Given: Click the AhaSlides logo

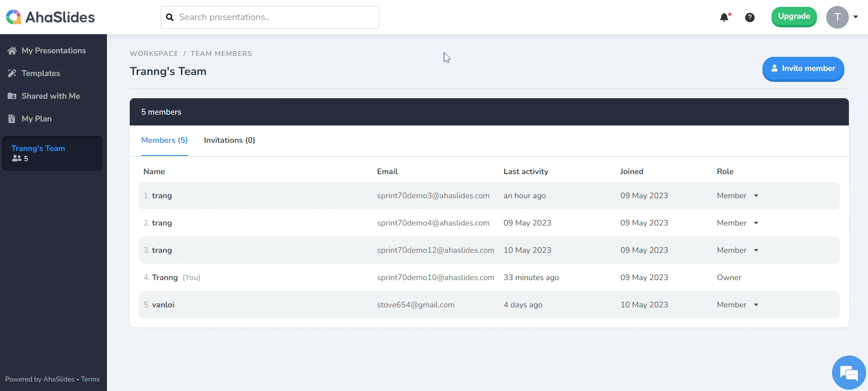Looking at the screenshot, I should pos(50,17).
